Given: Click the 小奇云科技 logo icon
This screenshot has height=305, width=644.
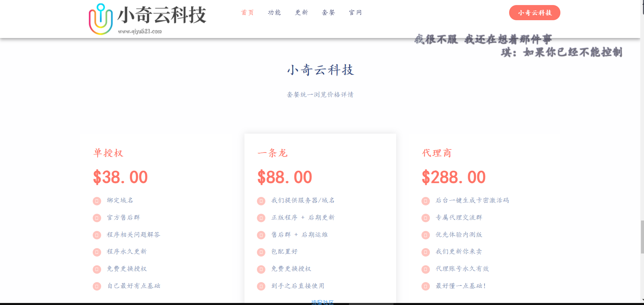Looking at the screenshot, I should (x=100, y=19).
